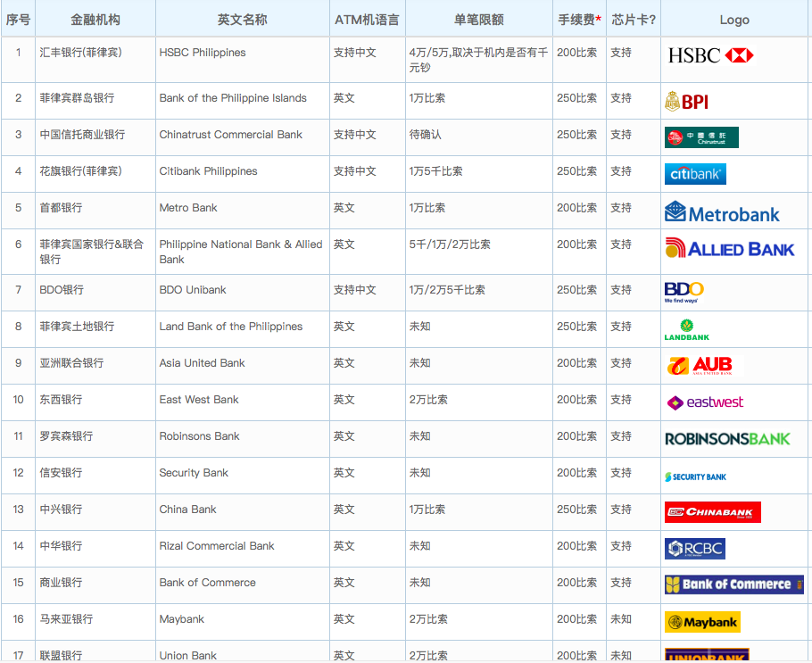Select the HSBC Philippines name cell
This screenshot has width=812, height=663.
coord(203,53)
